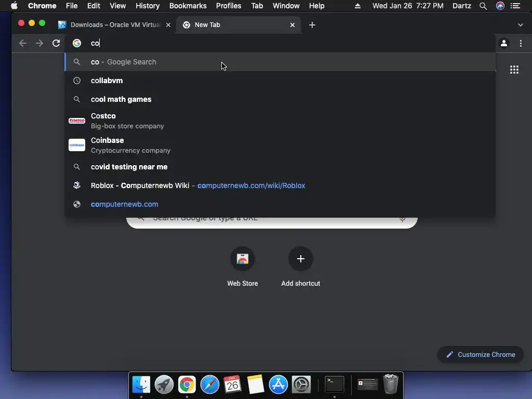Viewport: 532px width, 399px height.
Task: Click the Siri icon in menu bar
Action: click(500, 6)
